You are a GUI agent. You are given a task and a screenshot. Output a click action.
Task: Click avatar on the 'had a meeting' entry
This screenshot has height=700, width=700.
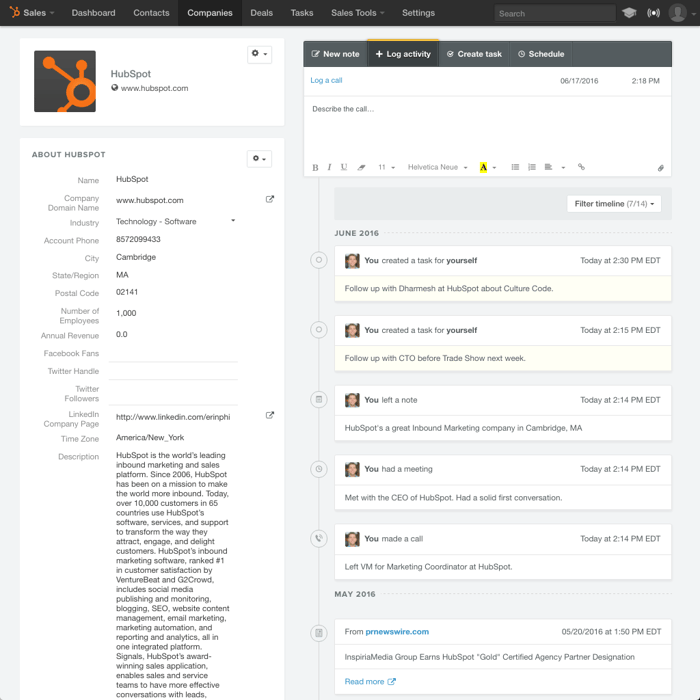[x=352, y=469]
